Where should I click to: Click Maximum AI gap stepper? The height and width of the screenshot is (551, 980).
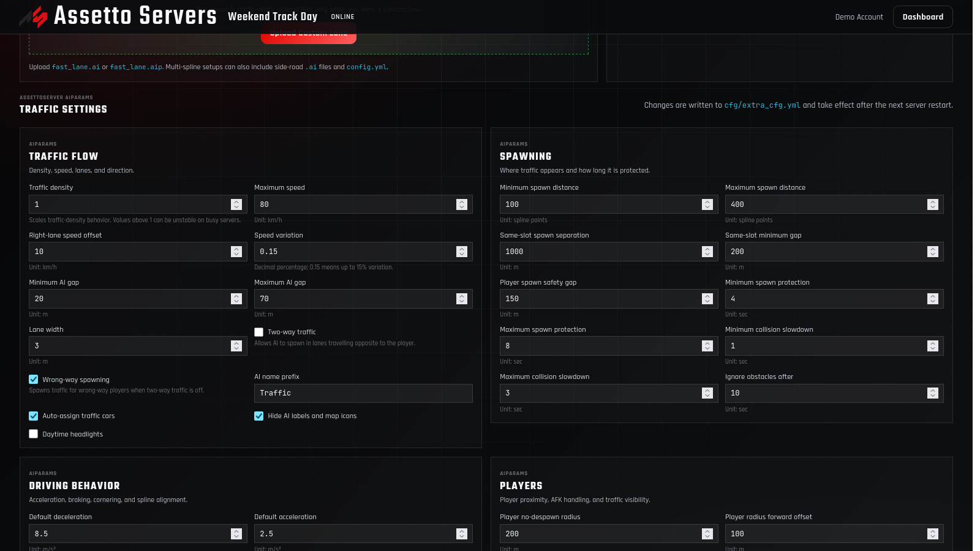[x=462, y=299]
